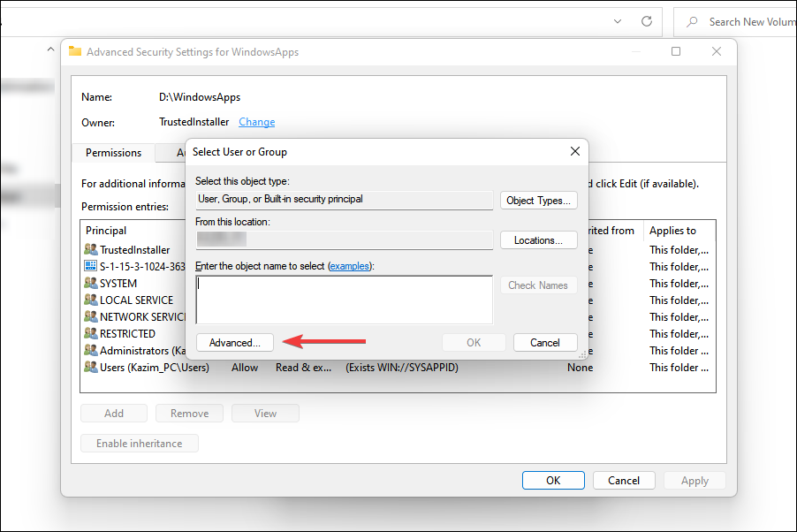
Task: Click the None inherited-from cell
Action: [580, 368]
